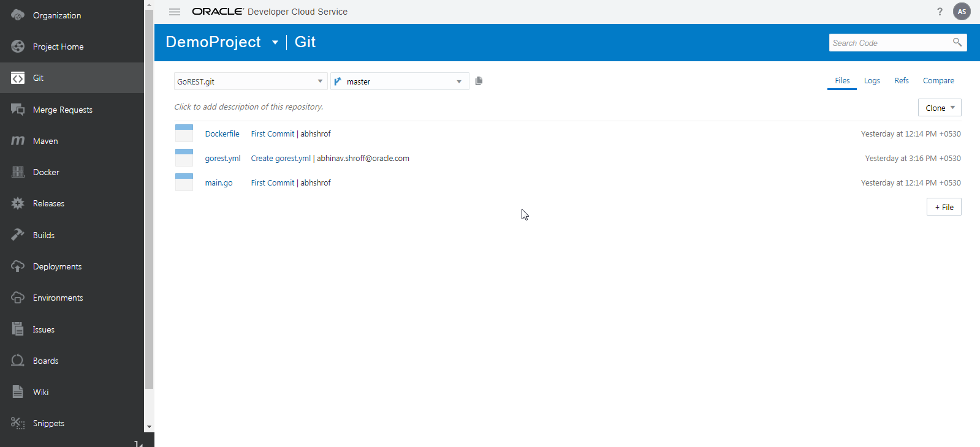Screen dimensions: 980x447
Task: Click the sidebar scroll up arrow
Action: [149, 5]
